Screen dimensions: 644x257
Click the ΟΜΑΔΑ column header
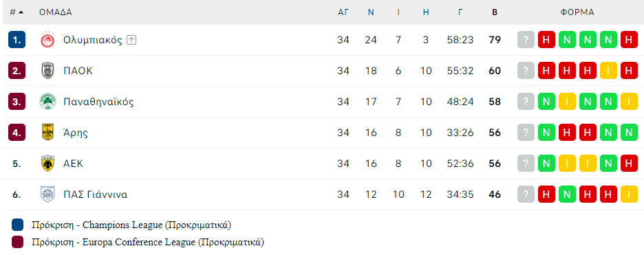[56, 12]
